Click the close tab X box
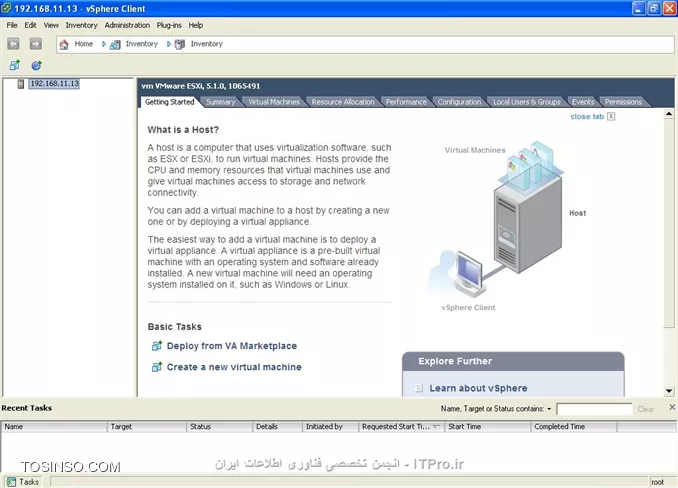The height and width of the screenshot is (488, 678). point(611,116)
